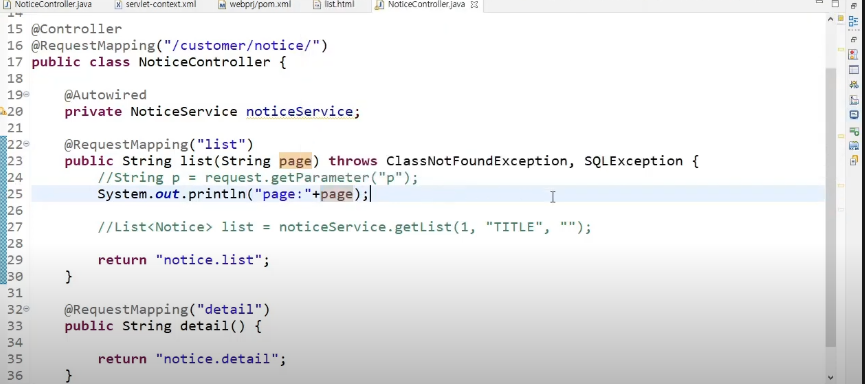Click the monitor-shaped Console icon in right trim
This screenshot has width=865, height=384.
click(x=853, y=115)
